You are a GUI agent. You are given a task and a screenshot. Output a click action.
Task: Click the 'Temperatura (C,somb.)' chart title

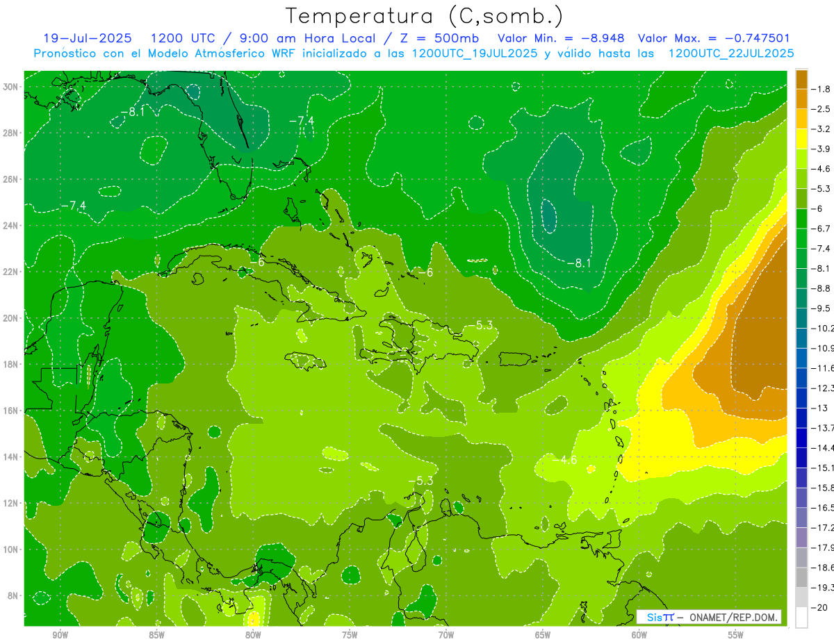tap(424, 17)
